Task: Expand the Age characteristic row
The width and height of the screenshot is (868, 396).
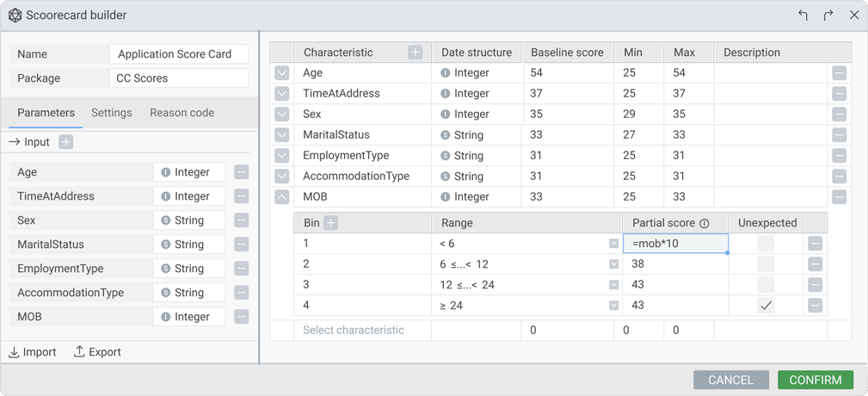Action: click(x=282, y=73)
